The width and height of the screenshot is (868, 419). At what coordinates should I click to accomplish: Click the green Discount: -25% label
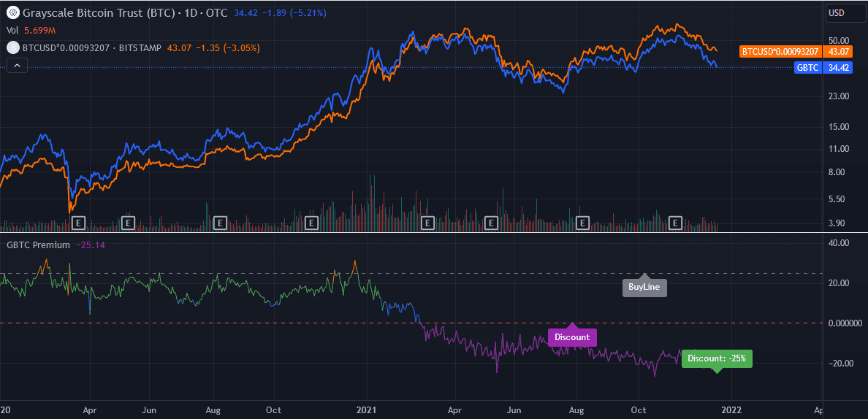(716, 358)
